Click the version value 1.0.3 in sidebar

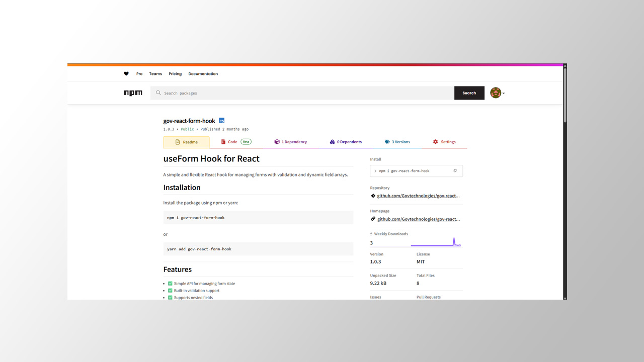[x=375, y=262]
